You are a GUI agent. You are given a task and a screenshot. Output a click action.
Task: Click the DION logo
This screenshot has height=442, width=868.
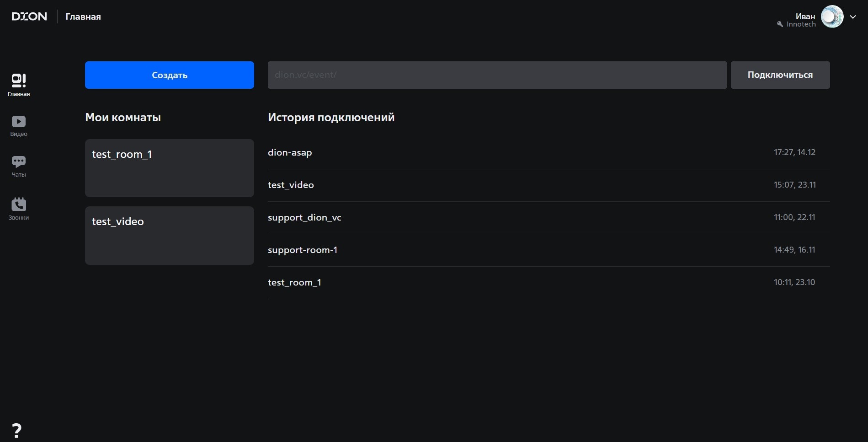[29, 16]
